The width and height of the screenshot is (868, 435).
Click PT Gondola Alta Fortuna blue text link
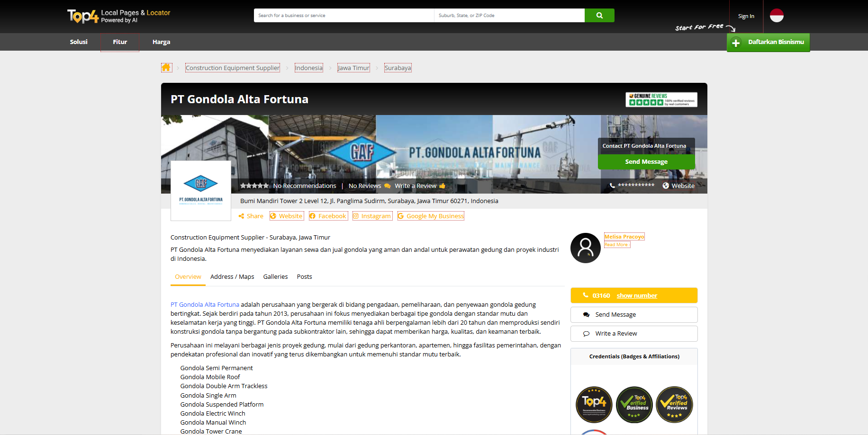coord(205,304)
